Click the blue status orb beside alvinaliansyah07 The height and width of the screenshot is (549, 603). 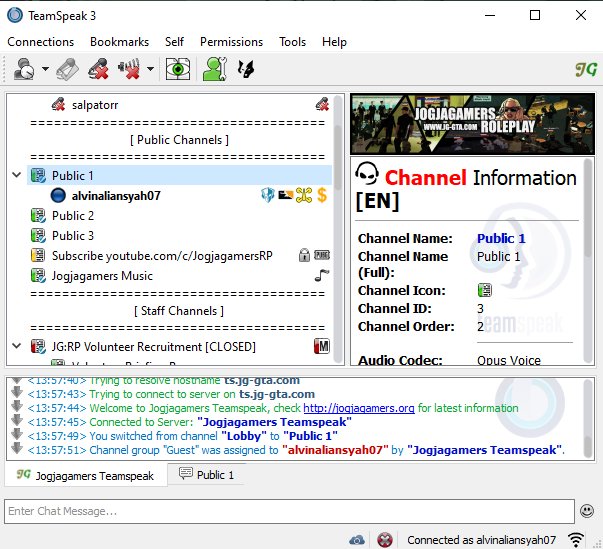pyautogui.click(x=58, y=196)
